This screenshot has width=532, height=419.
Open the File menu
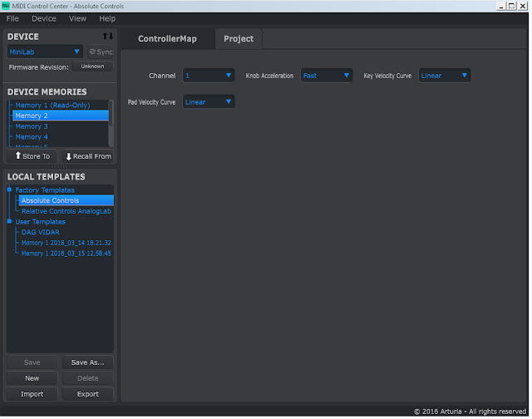tap(12, 18)
